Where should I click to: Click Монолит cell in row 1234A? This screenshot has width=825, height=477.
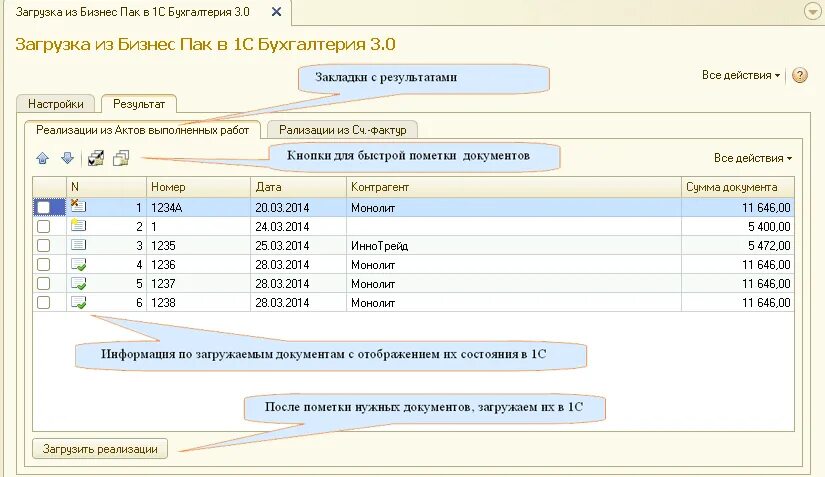pyautogui.click(x=514, y=207)
